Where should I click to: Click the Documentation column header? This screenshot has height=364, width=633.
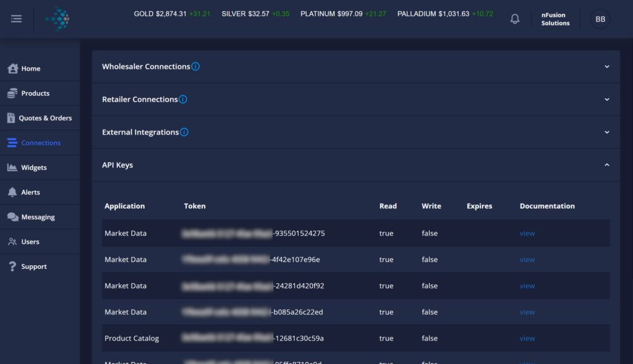click(x=547, y=206)
